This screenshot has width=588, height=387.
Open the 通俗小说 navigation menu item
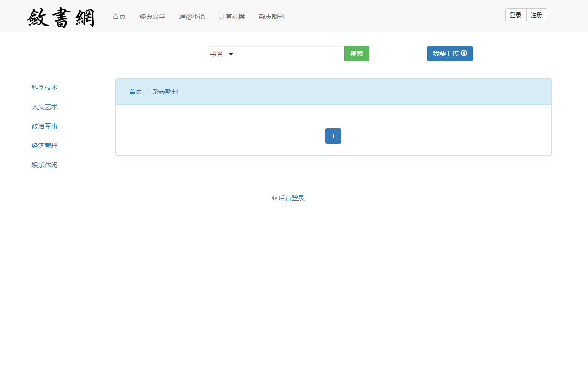coord(191,16)
